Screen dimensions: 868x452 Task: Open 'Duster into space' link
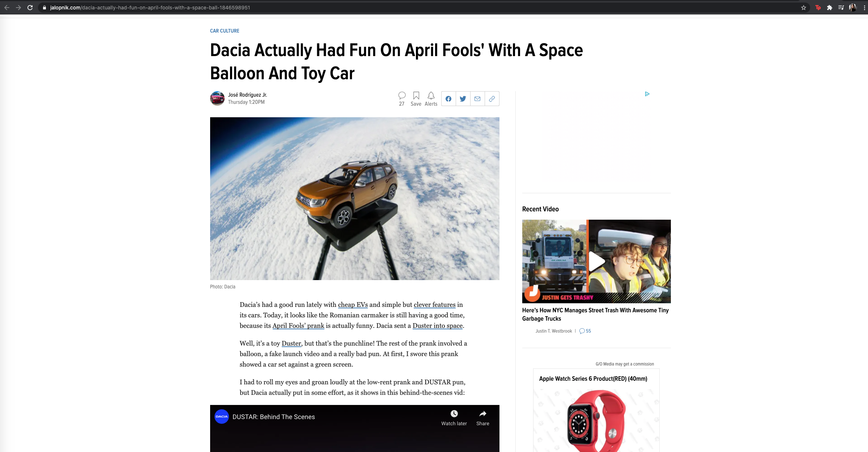click(x=438, y=326)
